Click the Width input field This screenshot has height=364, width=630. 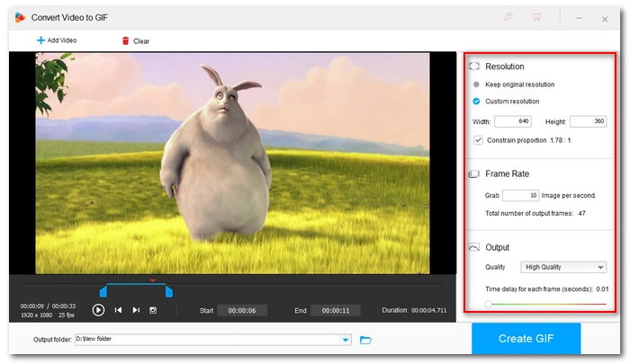513,121
